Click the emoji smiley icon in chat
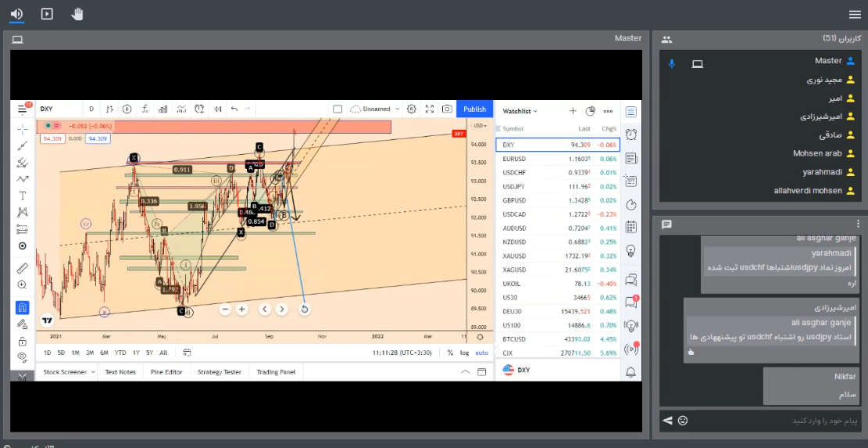Viewport: 868px width, 448px height. click(683, 421)
